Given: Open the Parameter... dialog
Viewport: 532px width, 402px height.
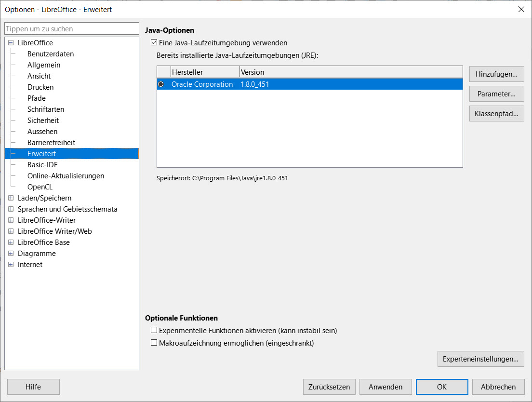Looking at the screenshot, I should point(497,94).
